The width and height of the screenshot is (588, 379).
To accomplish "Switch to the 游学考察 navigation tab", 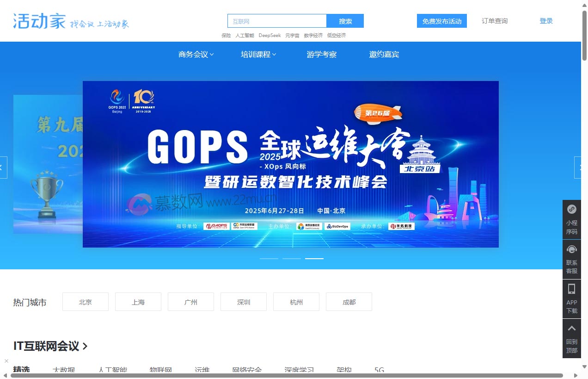I will [x=322, y=54].
